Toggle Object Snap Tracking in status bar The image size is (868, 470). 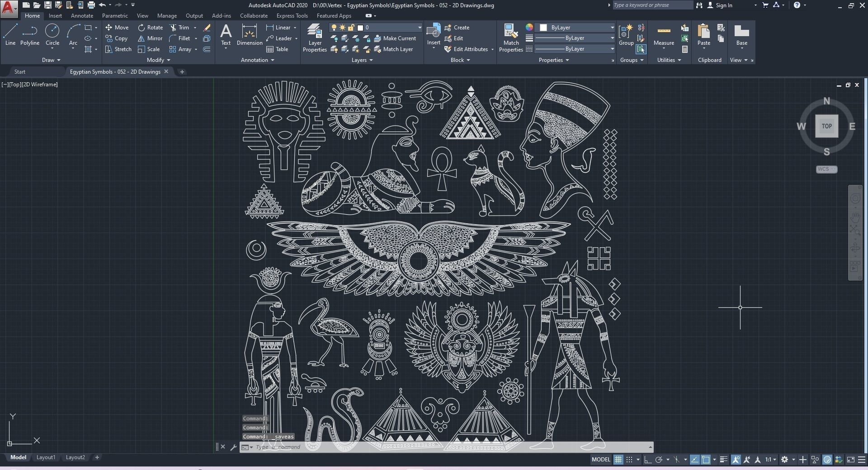click(695, 460)
